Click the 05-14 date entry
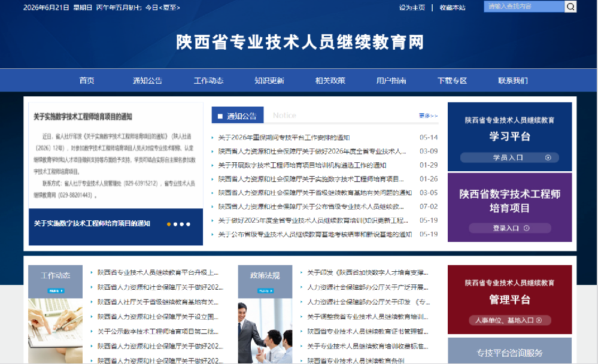Viewport: 598px width, 364px height. (429, 137)
